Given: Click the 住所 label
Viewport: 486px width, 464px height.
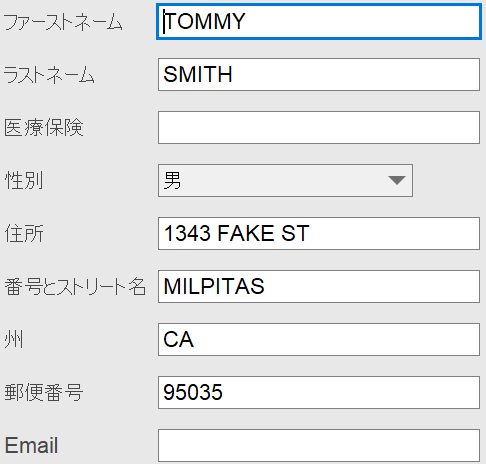Looking at the screenshot, I should 24,233.
